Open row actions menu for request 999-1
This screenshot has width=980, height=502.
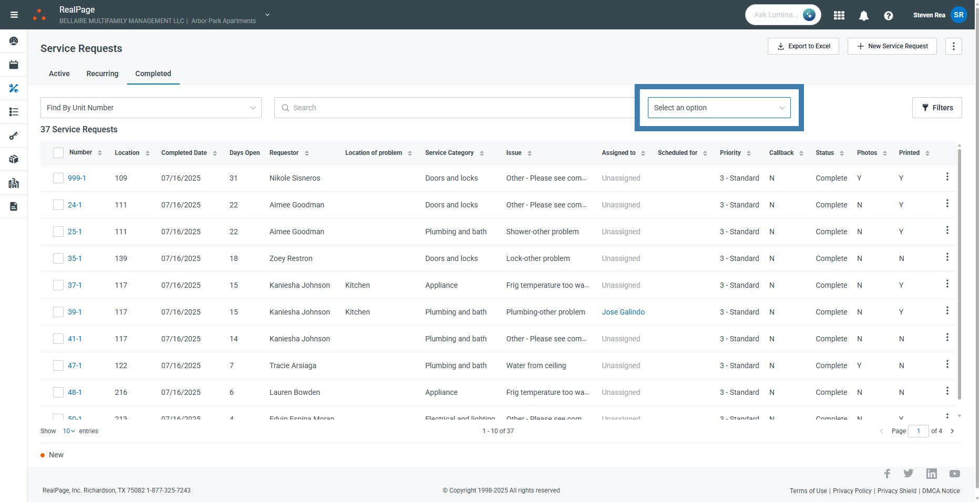pos(947,177)
